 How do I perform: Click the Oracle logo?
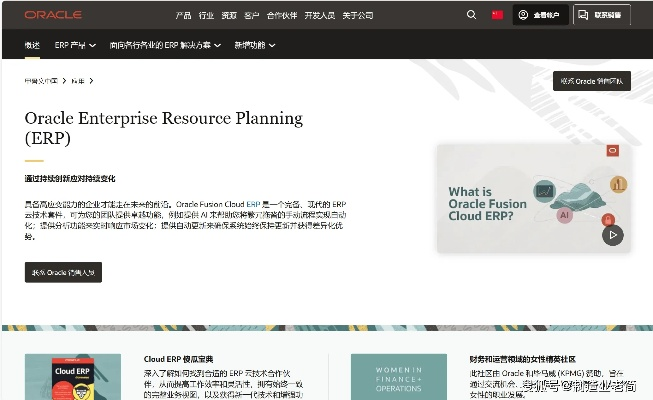point(53,15)
